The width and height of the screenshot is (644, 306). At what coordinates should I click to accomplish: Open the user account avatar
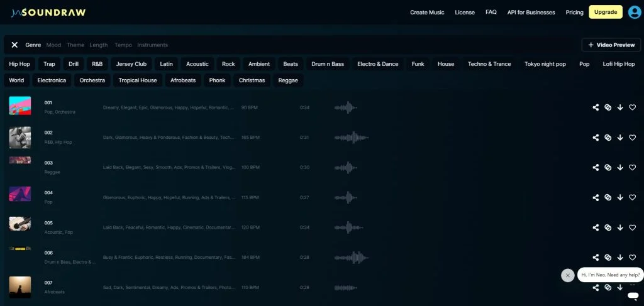(x=635, y=12)
